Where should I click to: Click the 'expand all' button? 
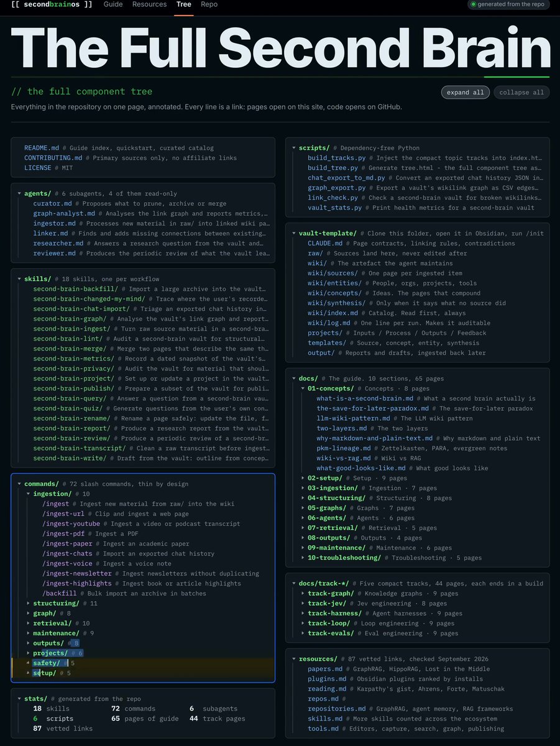(466, 93)
